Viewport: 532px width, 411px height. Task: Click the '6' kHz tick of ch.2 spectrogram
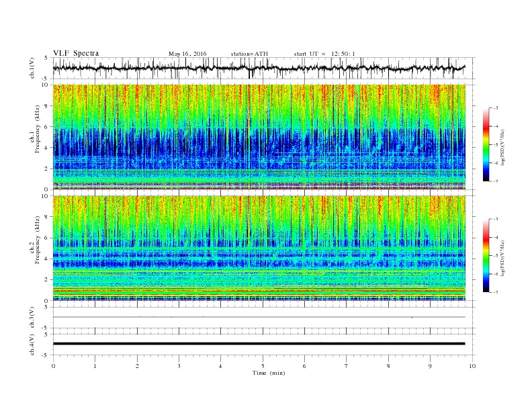47,238
